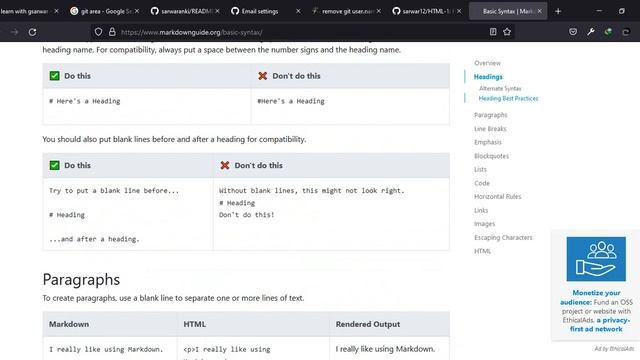
Task: Open the wrench developer tools icon
Action: coord(591,32)
